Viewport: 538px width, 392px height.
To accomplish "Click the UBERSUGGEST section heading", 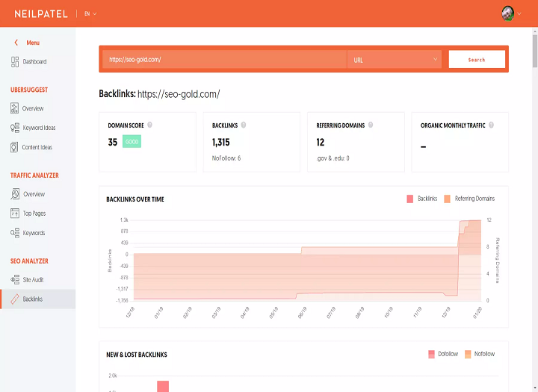I will [29, 90].
